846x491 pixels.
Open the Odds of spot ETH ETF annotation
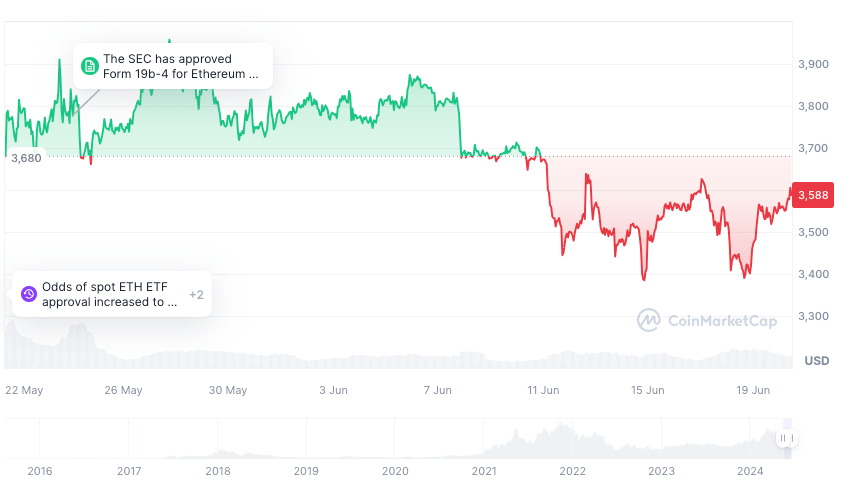109,294
